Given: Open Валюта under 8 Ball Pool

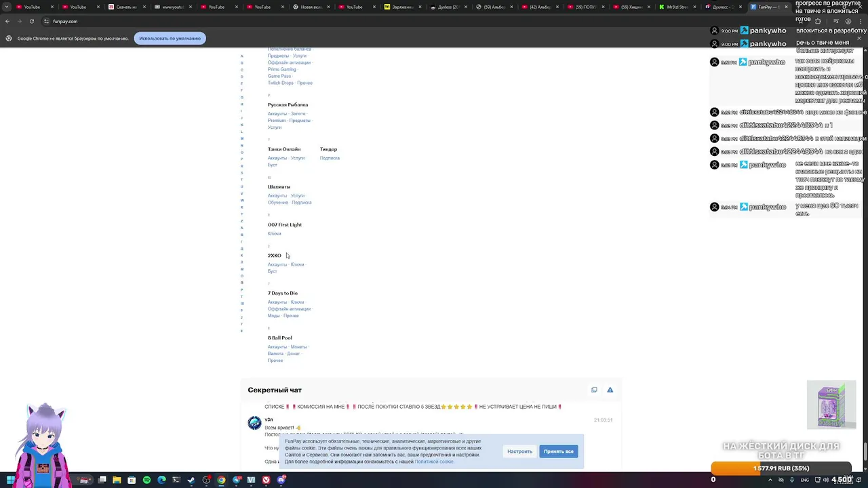Looking at the screenshot, I should point(275,354).
